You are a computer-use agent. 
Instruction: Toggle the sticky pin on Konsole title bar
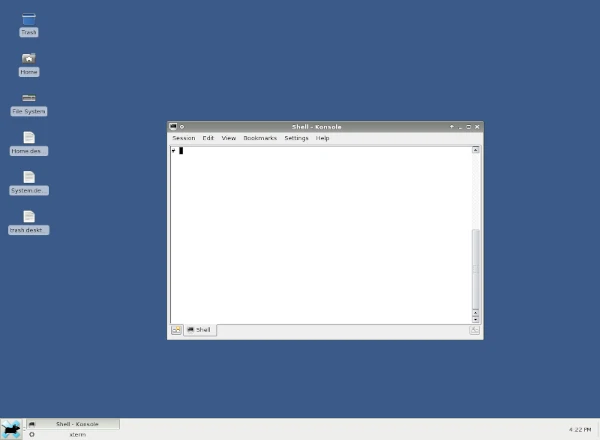click(x=182, y=127)
